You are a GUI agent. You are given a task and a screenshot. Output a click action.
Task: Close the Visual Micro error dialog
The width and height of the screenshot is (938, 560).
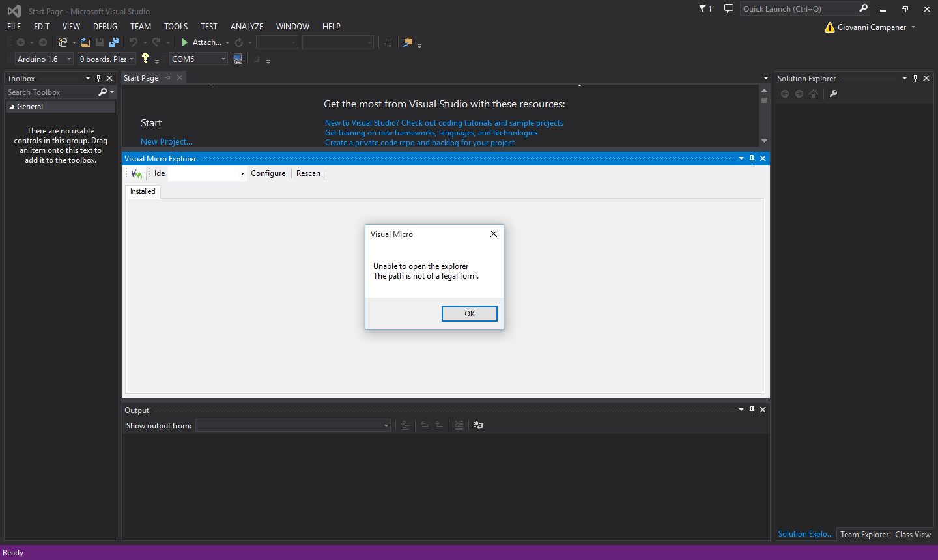[x=494, y=234]
